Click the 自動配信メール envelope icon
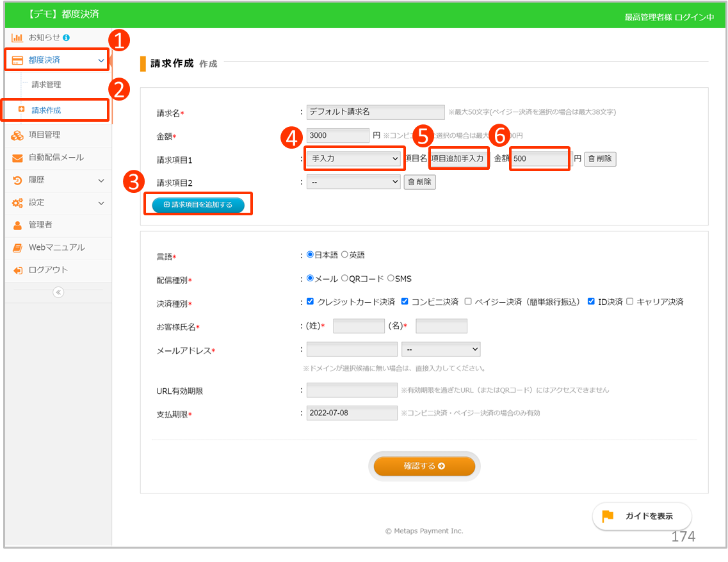The height and width of the screenshot is (562, 728). pos(17,158)
